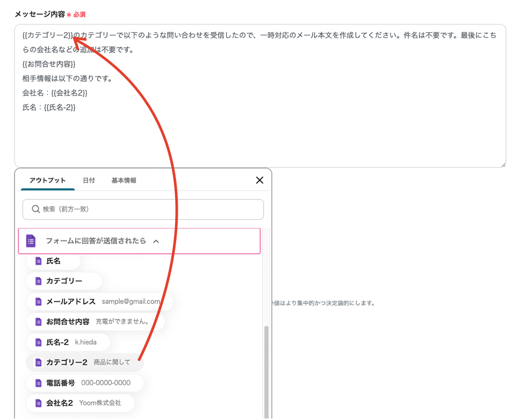The height and width of the screenshot is (420, 521).
Task: Click inside the メッセージ内容 text area
Action: click(x=260, y=96)
